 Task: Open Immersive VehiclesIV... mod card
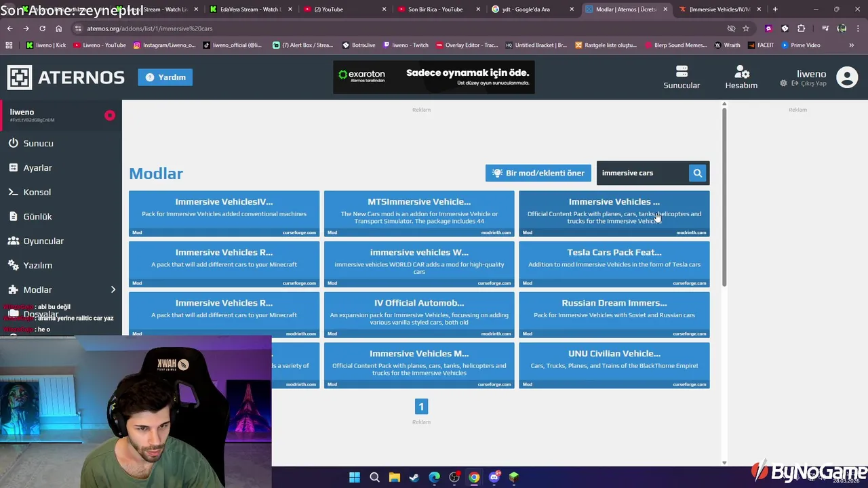(x=224, y=213)
